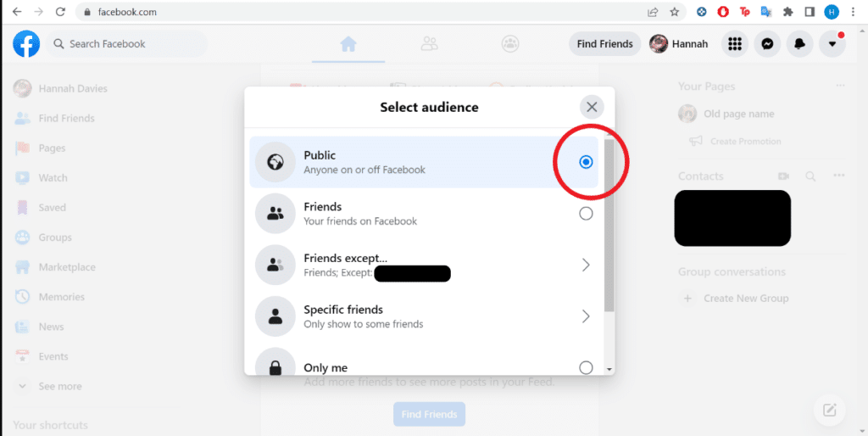Click the scrollbar down arrow in dialog
The height and width of the screenshot is (436, 868).
(x=609, y=369)
